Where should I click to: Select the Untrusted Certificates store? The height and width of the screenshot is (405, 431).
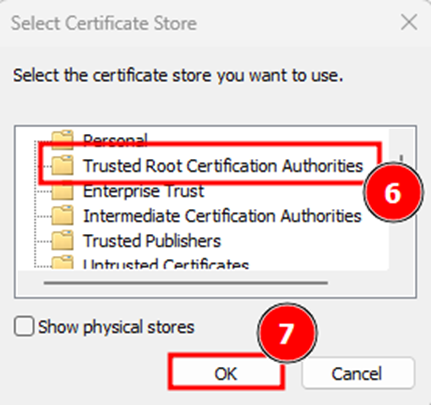click(x=166, y=263)
